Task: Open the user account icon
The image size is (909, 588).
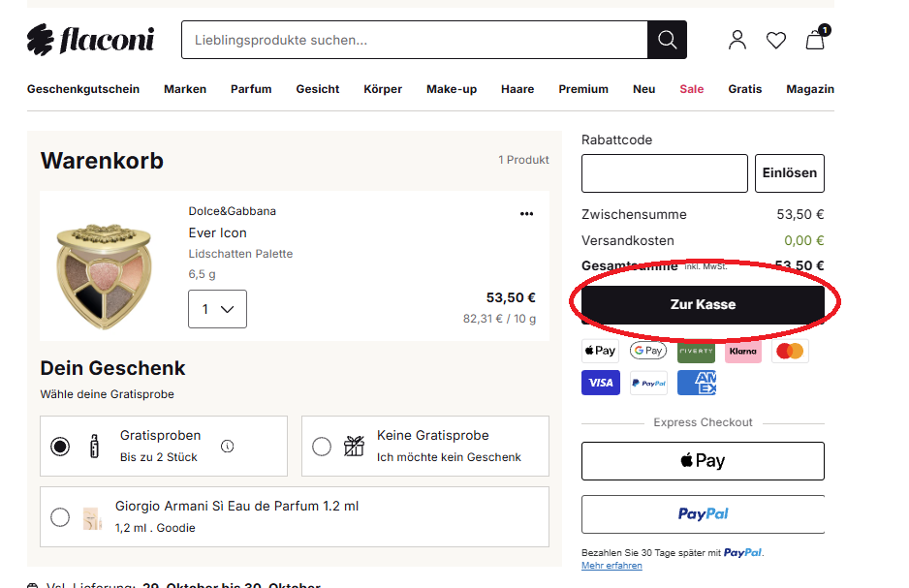Action: tap(737, 40)
